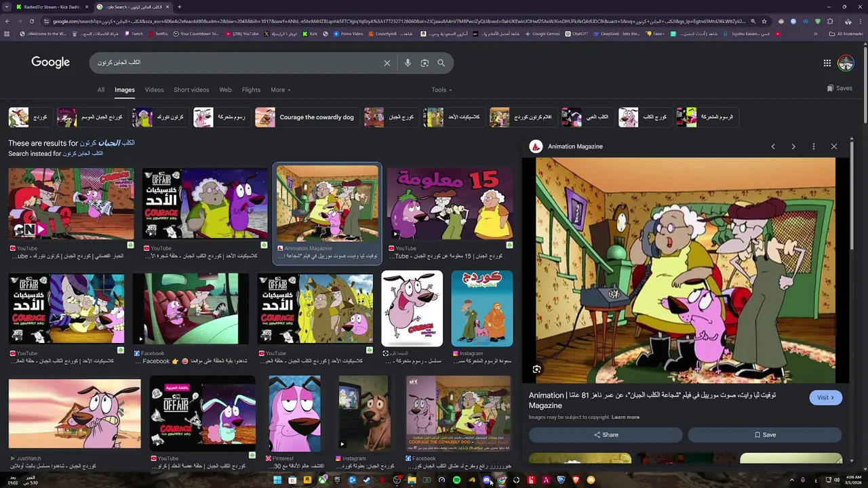Open the Google apps grid

point(827,63)
